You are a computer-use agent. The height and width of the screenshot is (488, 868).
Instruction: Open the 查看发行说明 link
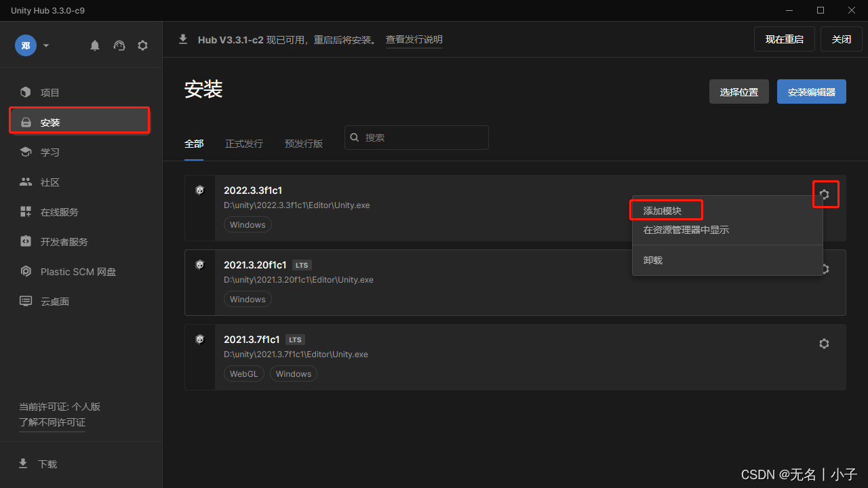414,39
